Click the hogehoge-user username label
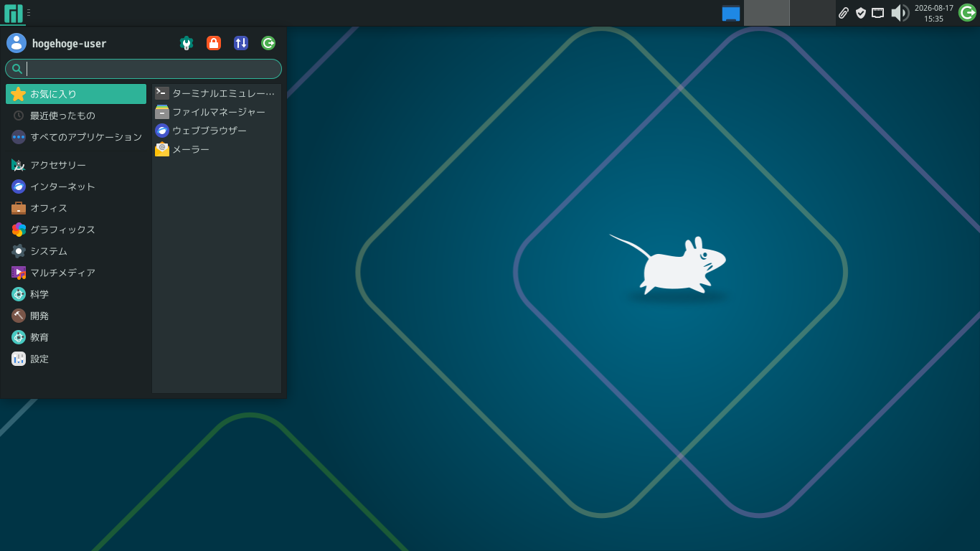Viewport: 980px width, 551px height. [x=69, y=44]
